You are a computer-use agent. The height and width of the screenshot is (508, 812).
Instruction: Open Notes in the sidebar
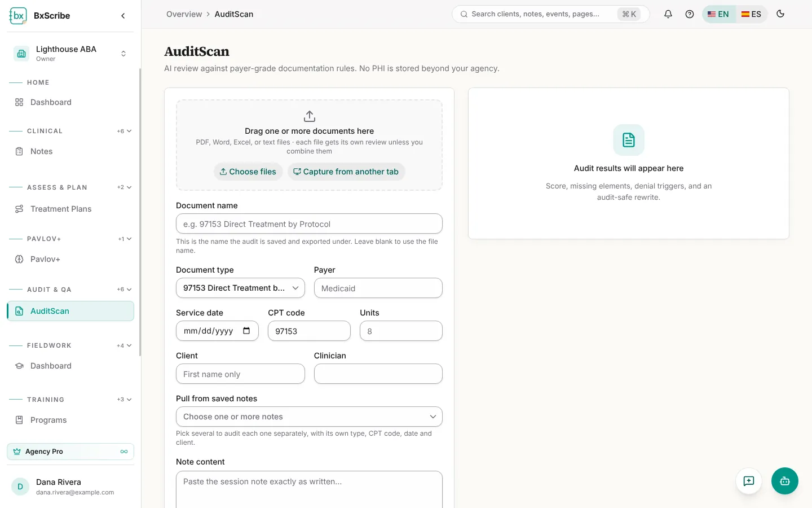point(70,151)
